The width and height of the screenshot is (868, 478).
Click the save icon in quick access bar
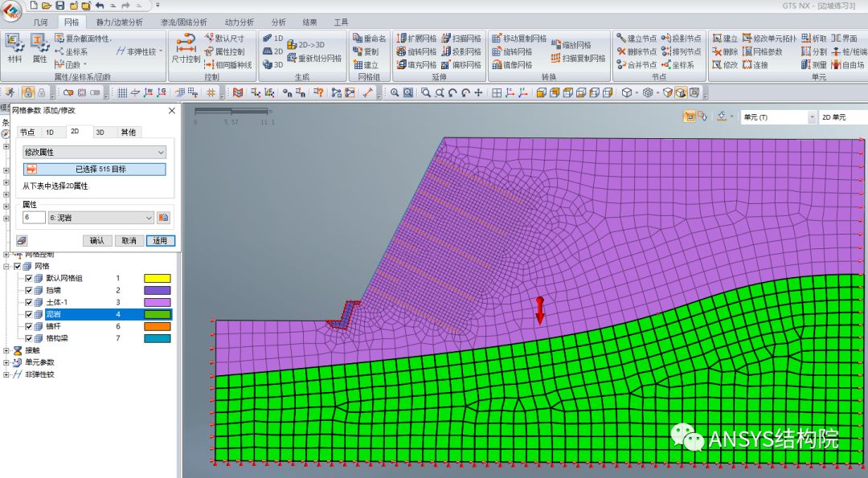pos(59,6)
